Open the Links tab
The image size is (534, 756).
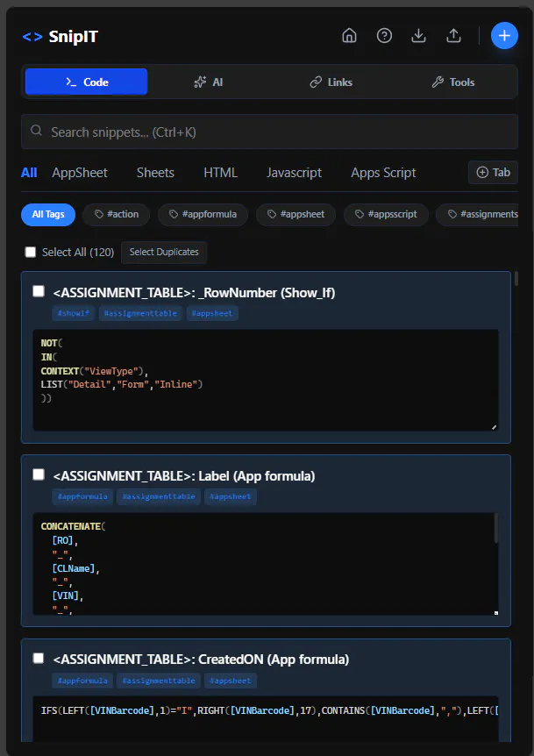pyautogui.click(x=331, y=82)
